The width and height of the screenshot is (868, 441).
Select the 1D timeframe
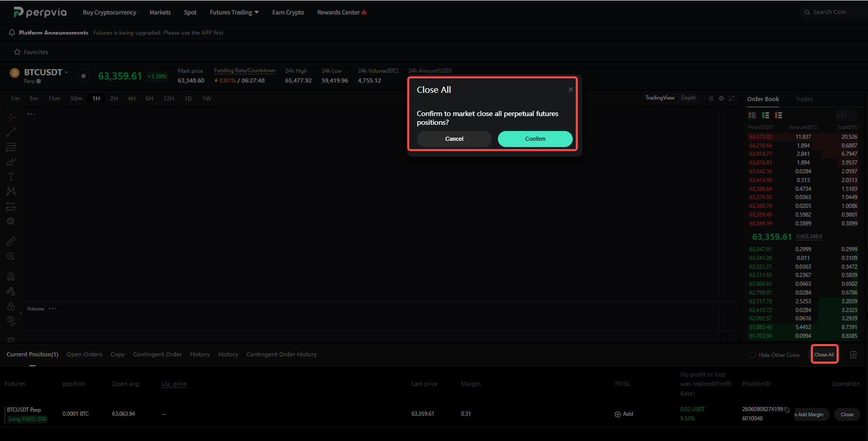(188, 99)
